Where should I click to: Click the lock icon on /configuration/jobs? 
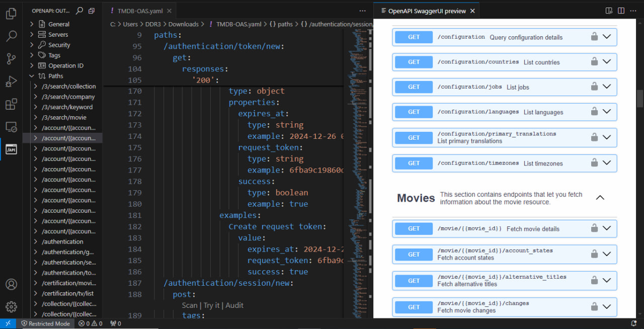[594, 86]
